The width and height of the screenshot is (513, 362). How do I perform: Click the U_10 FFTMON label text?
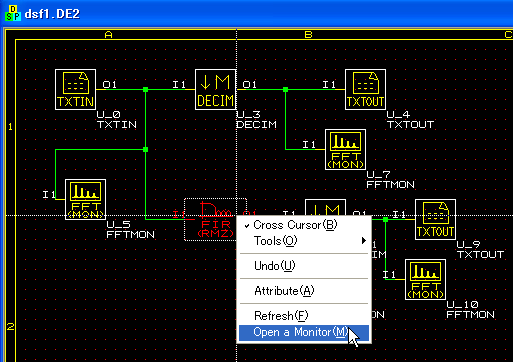coord(470,310)
